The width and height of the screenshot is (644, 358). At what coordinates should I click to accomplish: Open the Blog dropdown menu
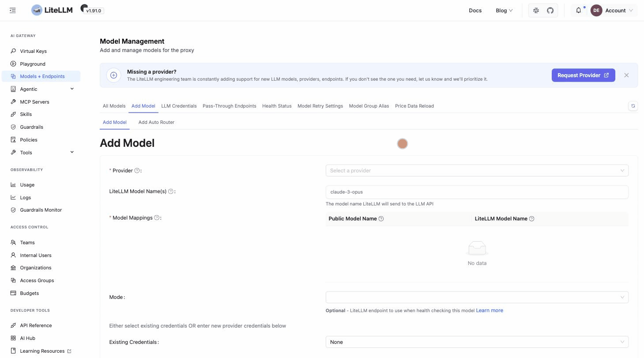[504, 10]
